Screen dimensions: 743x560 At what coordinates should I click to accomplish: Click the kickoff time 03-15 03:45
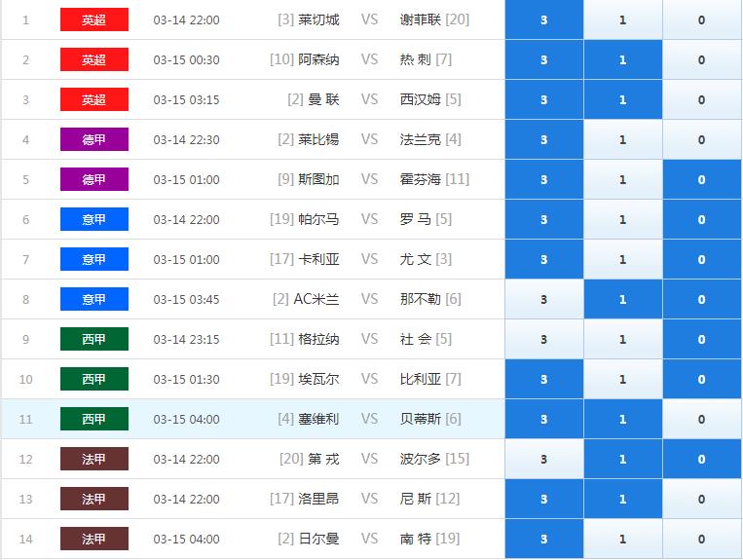coord(186,300)
